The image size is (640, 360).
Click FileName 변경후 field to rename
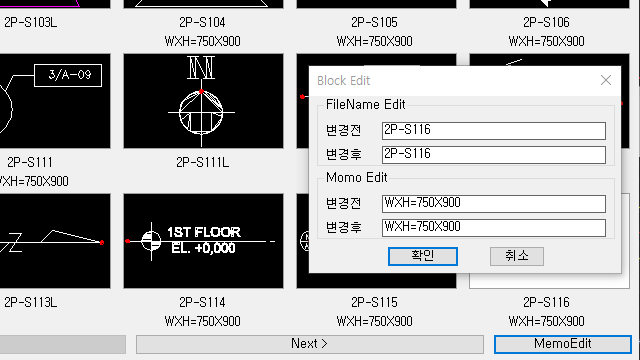tap(493, 155)
